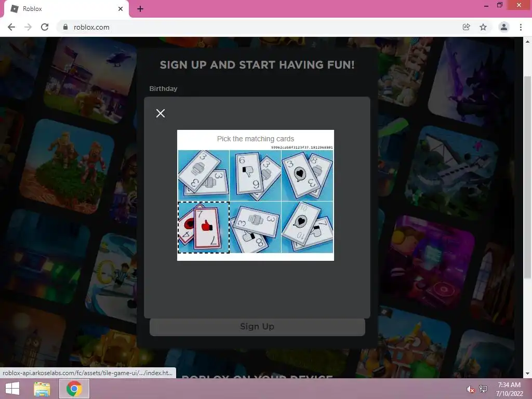Click the 'Birthday' label
The width and height of the screenshot is (532, 399).
pos(163,88)
